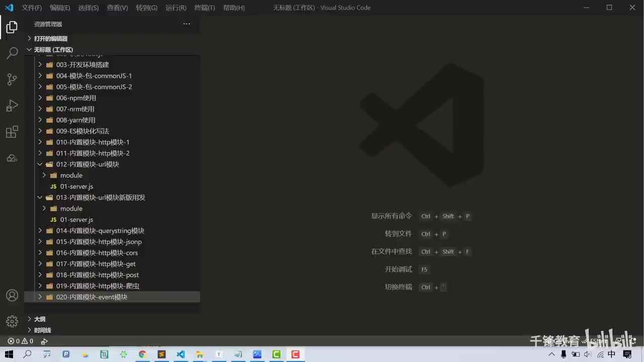644x362 pixels.
Task: Show errors and warnings from the status bar
Action: pos(21,341)
